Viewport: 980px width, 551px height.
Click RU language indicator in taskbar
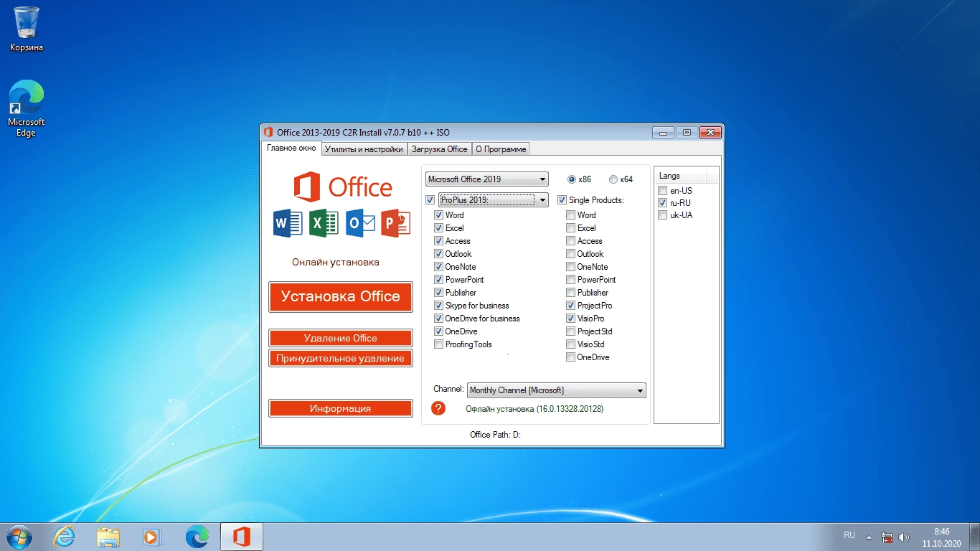[x=849, y=535]
